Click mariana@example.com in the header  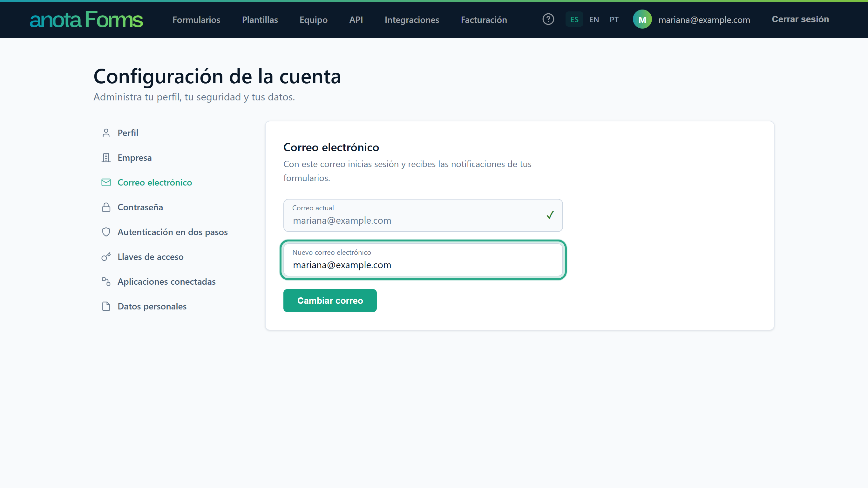tap(704, 20)
